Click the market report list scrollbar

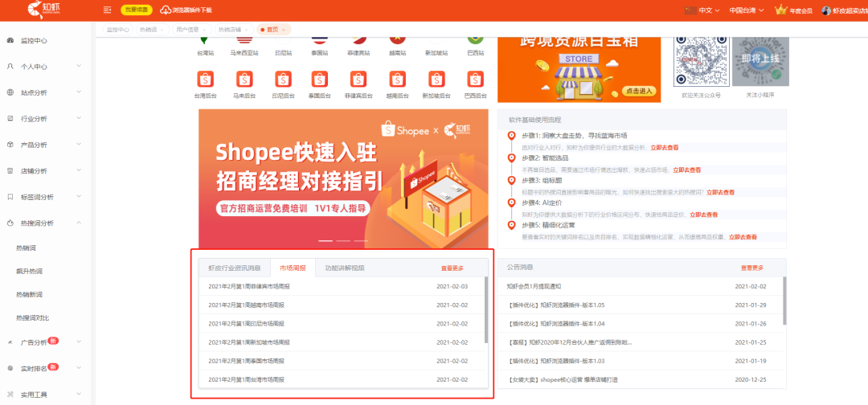pos(486,309)
